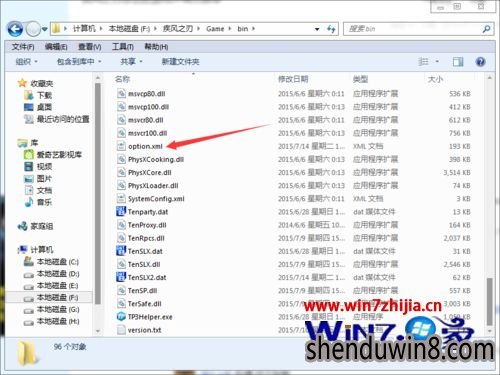Screen dimensions: 500x375
Task: Open the view options dropdown arrow
Action: 437,62
